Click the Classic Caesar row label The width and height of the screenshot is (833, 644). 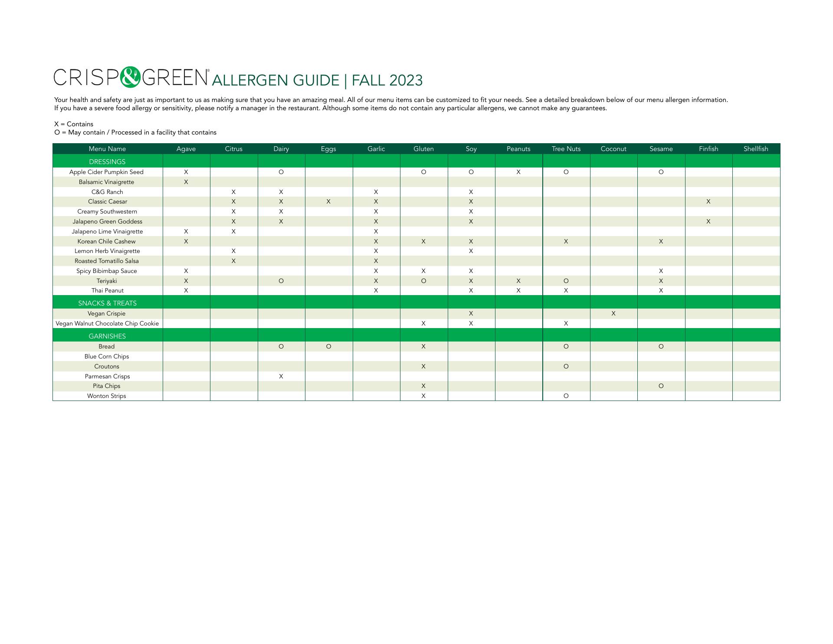pos(107,201)
